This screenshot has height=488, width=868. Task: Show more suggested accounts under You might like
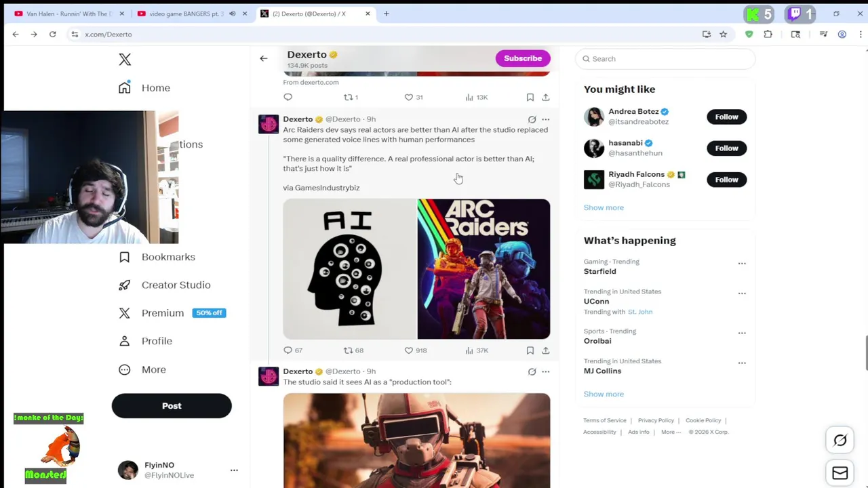[604, 207]
